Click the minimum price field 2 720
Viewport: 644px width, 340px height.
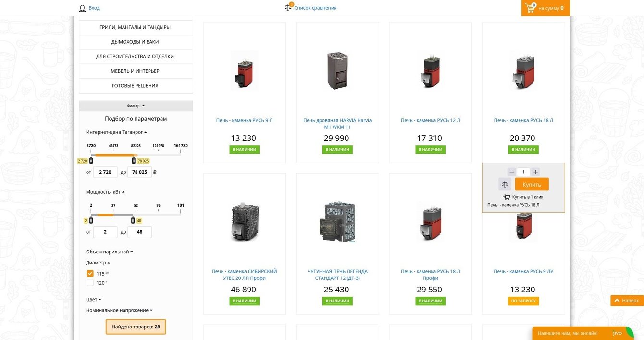(105, 172)
